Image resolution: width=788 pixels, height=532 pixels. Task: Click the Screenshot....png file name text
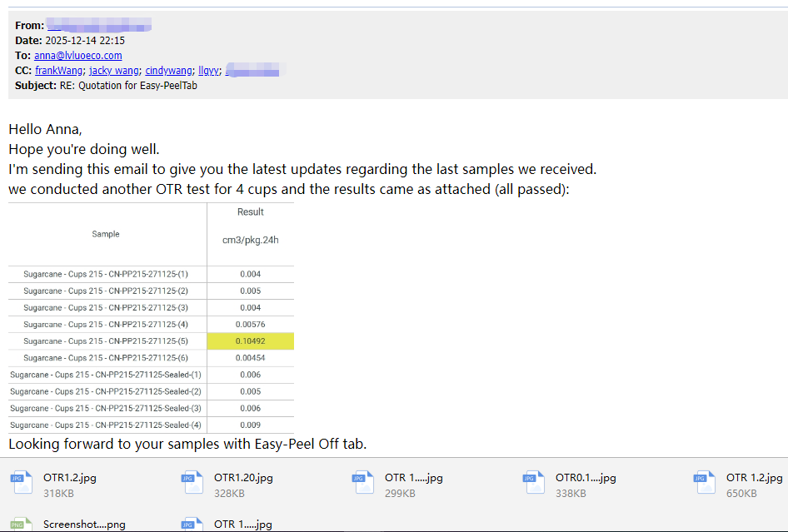click(x=84, y=525)
